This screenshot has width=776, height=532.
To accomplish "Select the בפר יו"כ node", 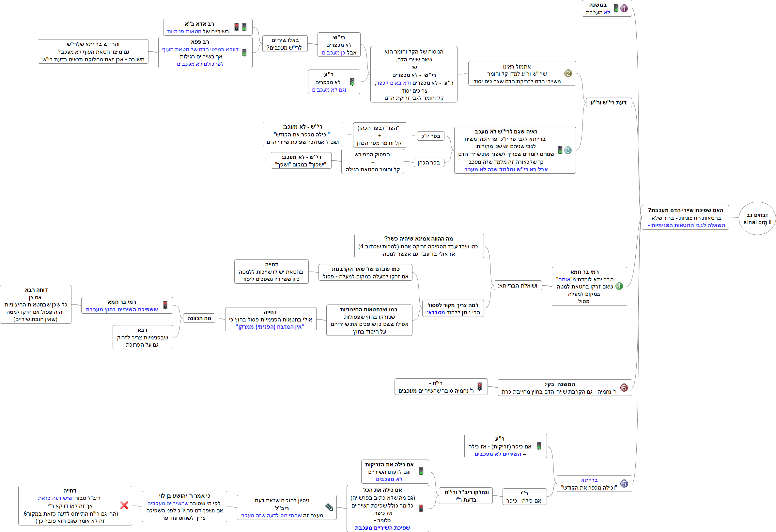I will [x=430, y=136].
